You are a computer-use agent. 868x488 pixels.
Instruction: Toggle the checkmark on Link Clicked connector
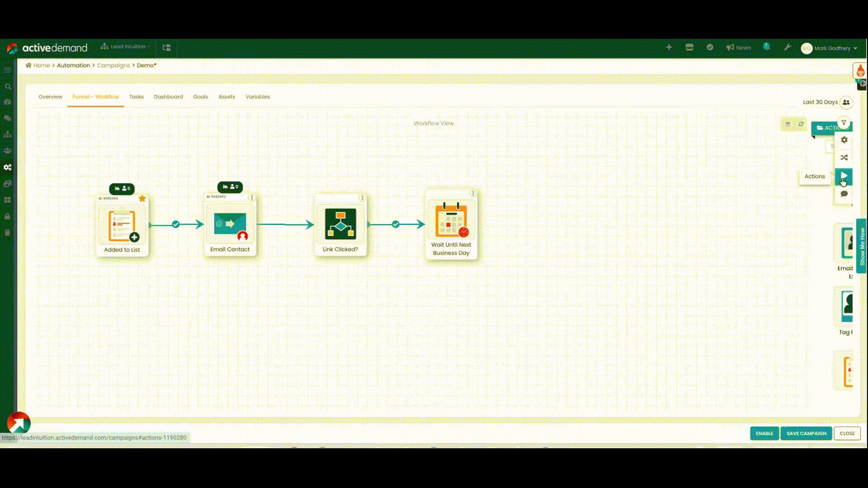coord(396,225)
